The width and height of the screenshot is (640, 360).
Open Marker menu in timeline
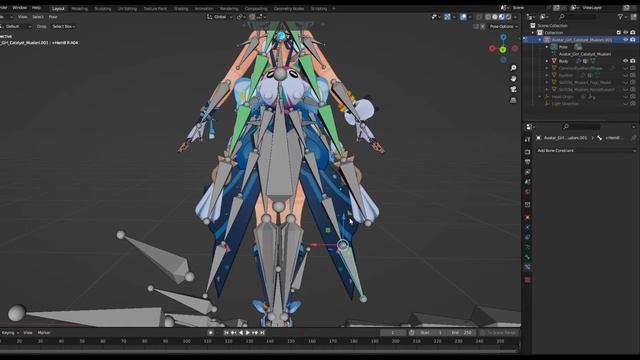(x=44, y=333)
